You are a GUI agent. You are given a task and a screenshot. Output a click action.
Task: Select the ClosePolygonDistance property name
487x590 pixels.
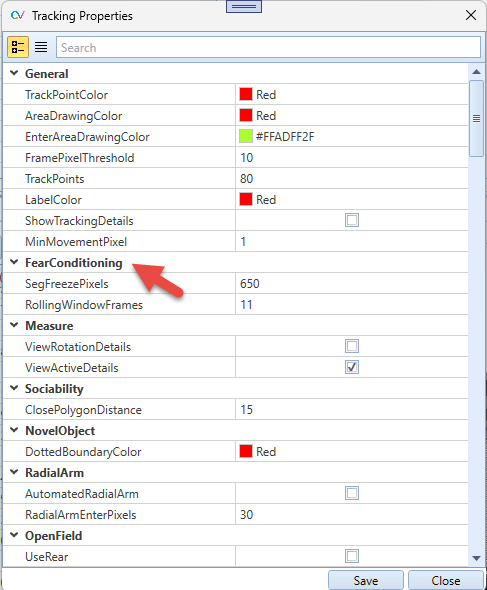click(x=83, y=410)
